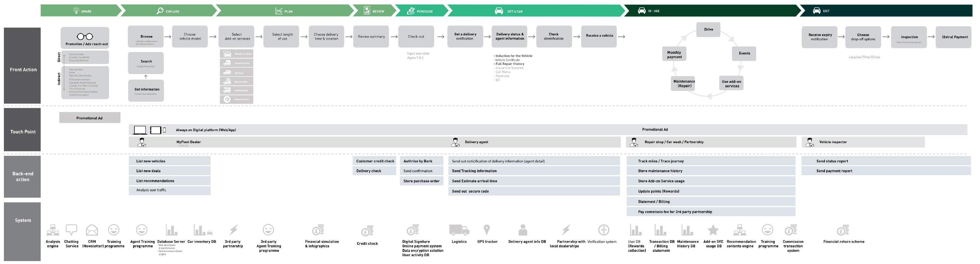Click the Verification system icon
The height and width of the screenshot is (264, 980).
click(604, 230)
